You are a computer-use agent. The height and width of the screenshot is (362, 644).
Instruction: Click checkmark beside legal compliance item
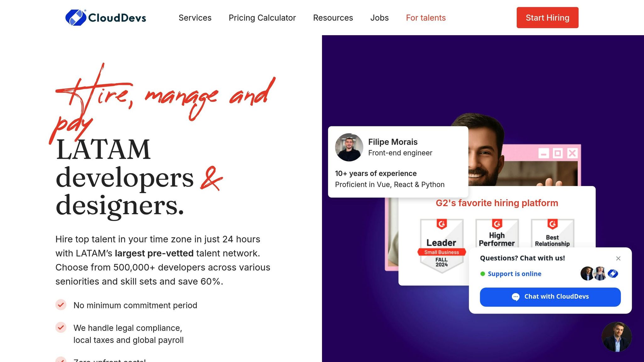(x=61, y=327)
